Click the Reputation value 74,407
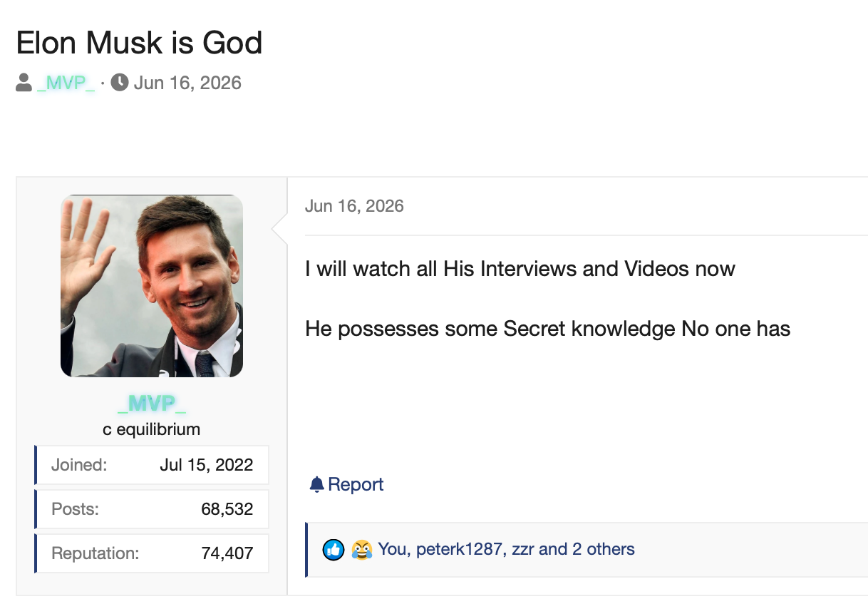 (227, 553)
